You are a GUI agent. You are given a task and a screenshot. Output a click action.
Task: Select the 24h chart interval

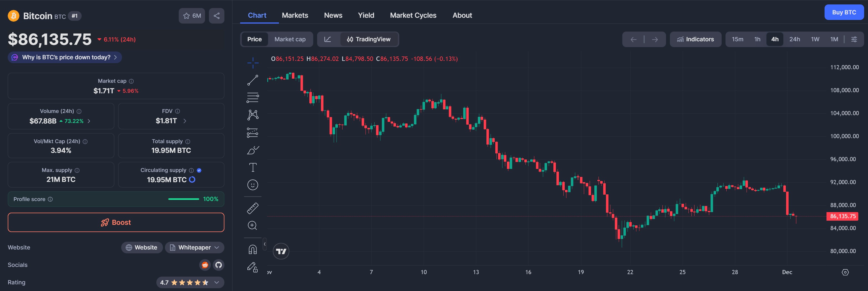pos(794,39)
